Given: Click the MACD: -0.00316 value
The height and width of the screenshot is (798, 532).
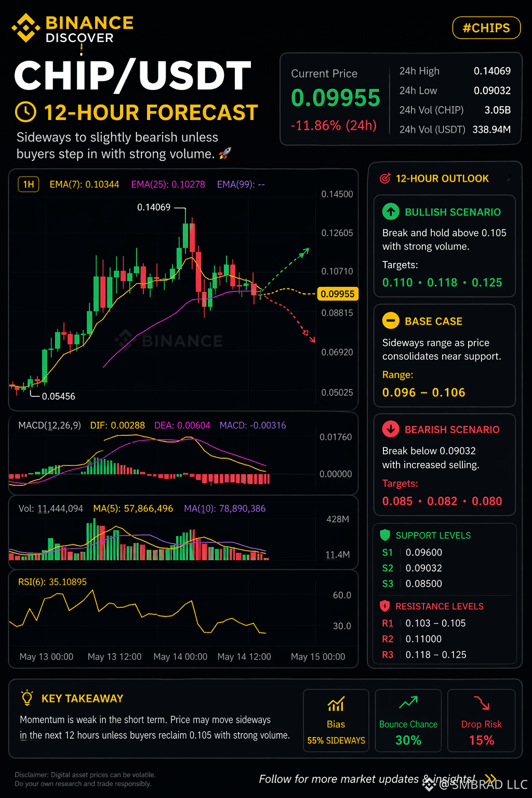Looking at the screenshot, I should coord(252,425).
